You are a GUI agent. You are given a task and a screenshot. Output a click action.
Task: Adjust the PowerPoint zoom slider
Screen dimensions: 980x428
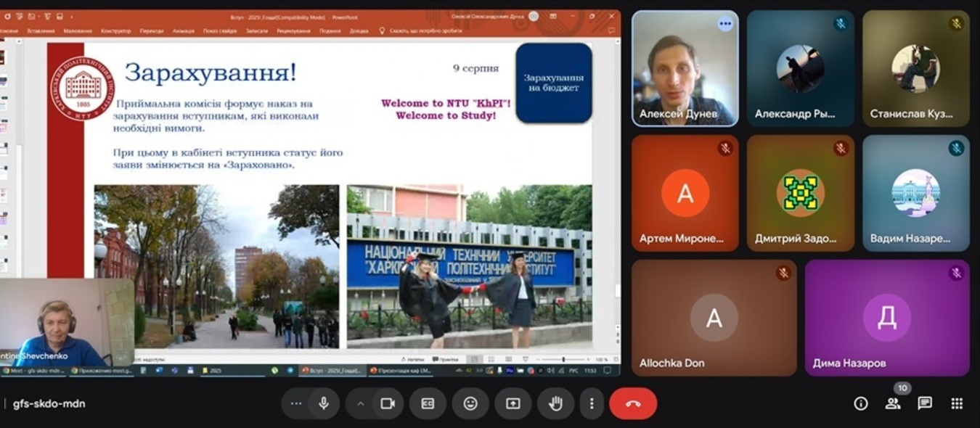tap(563, 359)
